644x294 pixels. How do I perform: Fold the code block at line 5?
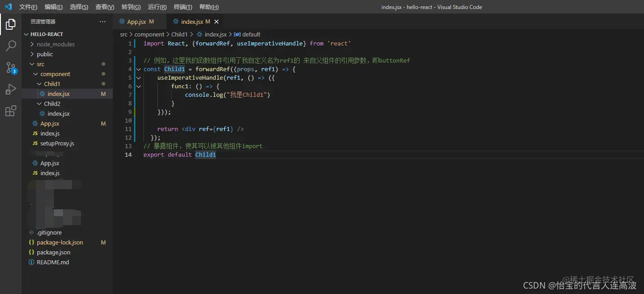pos(139,78)
